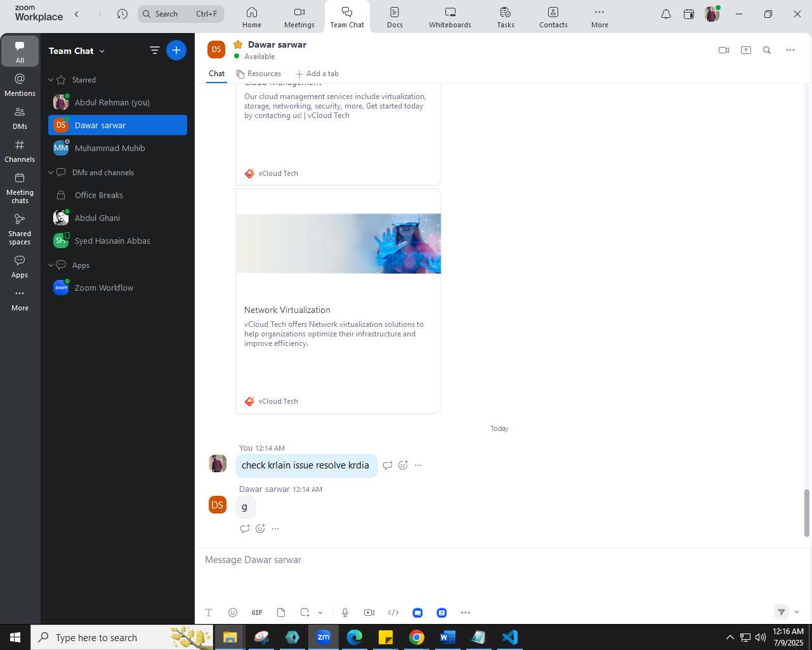Open the Muhammad Muhib chat
The image size is (812, 650).
[117, 148]
